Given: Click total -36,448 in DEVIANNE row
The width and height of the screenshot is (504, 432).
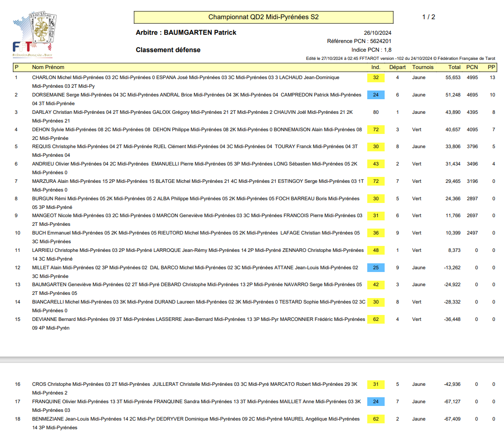Looking at the screenshot, I should [x=452, y=319].
